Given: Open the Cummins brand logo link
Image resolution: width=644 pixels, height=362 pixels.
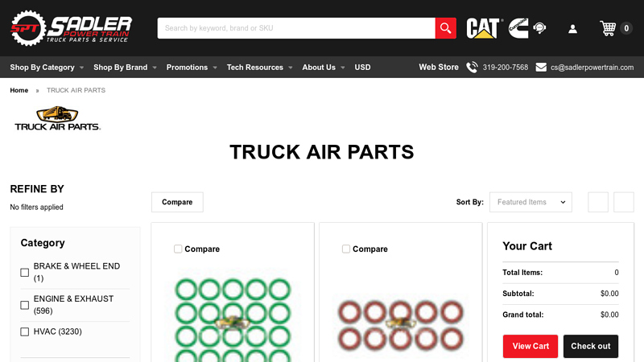Looking at the screenshot, I should pos(518,28).
